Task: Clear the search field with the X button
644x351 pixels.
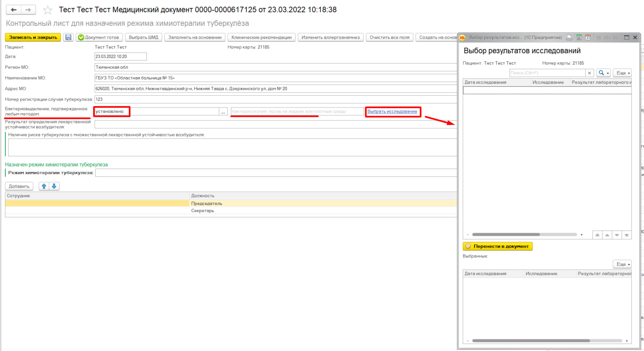Action: pos(590,73)
